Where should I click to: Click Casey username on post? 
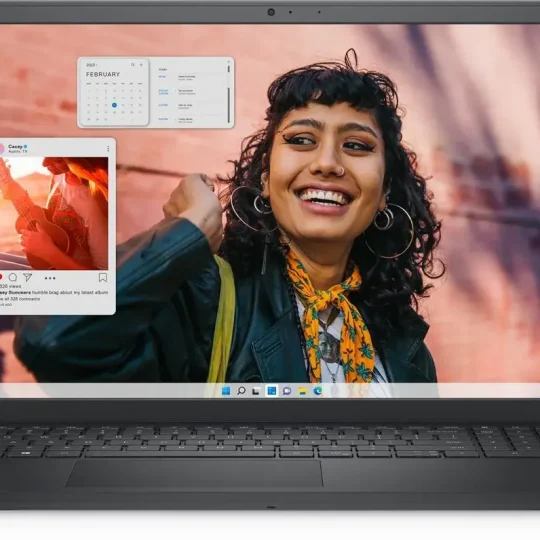(15, 146)
